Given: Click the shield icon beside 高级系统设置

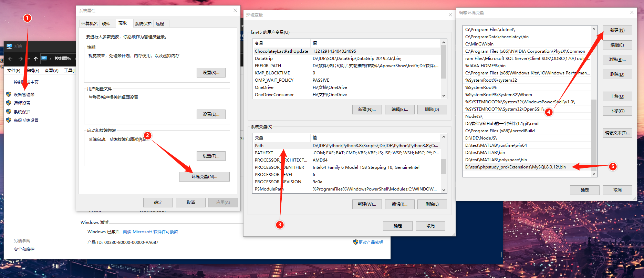Looking at the screenshot, I should [9, 120].
